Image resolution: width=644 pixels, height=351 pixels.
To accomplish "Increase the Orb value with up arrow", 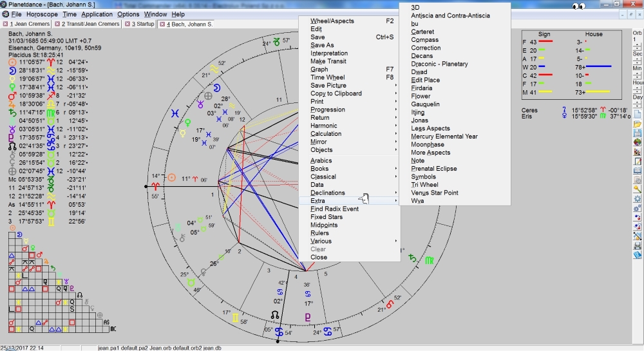I will [637, 45].
